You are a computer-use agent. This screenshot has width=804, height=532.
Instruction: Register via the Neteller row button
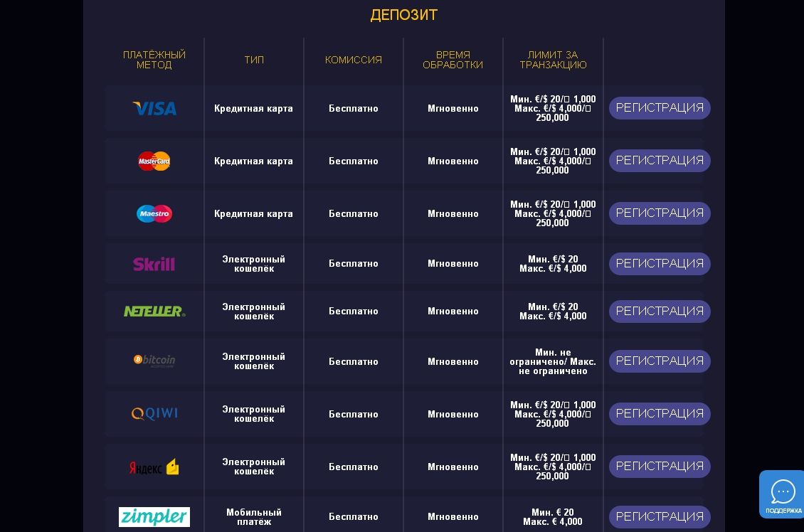660,312
